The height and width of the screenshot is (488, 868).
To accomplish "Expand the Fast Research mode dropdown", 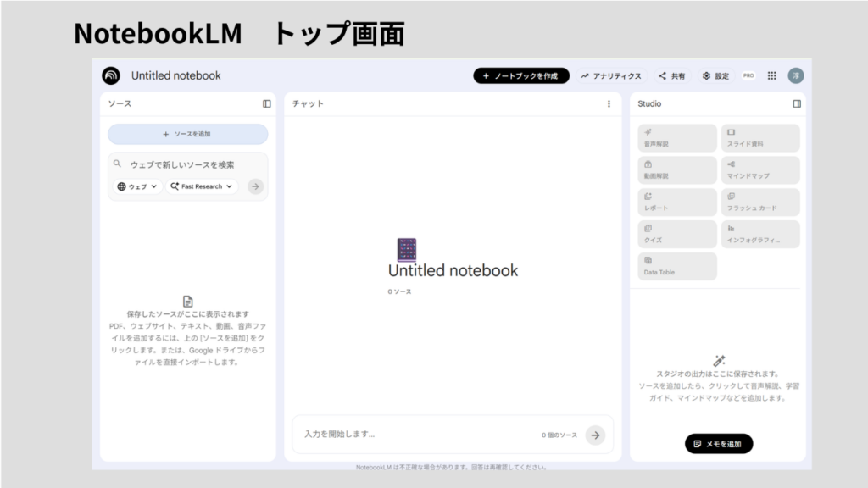I will tap(202, 186).
